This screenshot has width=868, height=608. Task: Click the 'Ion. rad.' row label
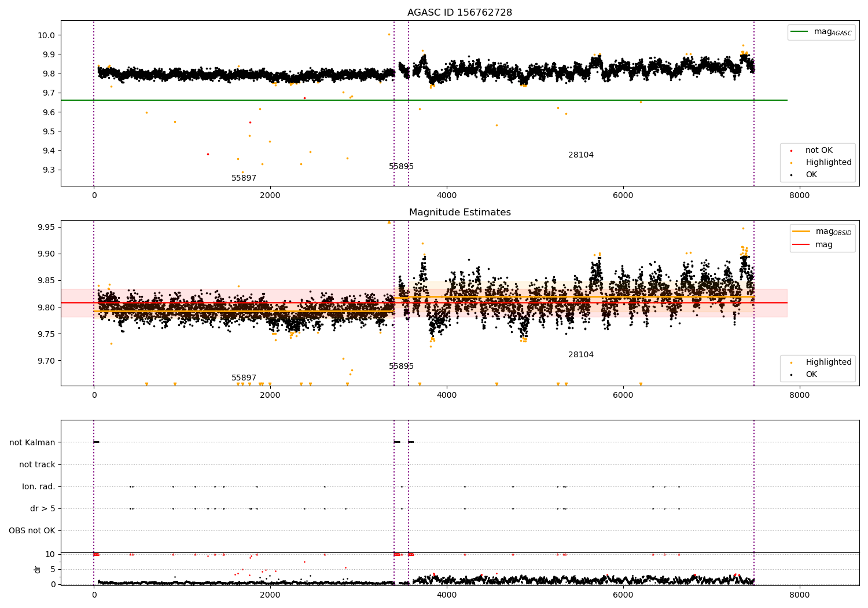click(39, 486)
